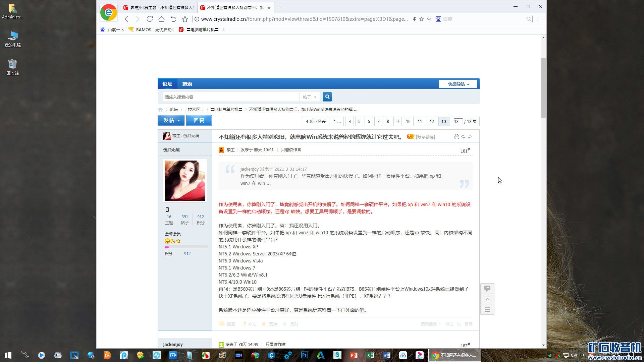Click 只看该作者 on post 181
Viewport: 644px width, 362px height.
tap(291, 150)
